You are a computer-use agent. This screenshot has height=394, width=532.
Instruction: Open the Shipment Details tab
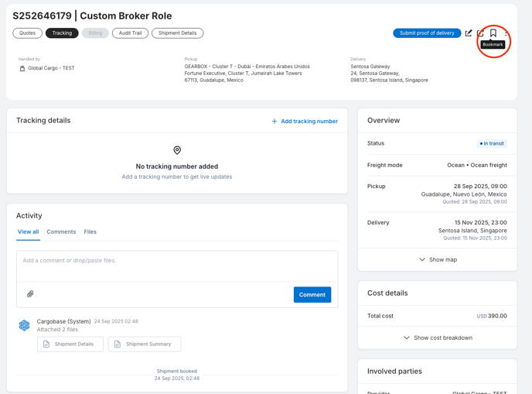pyautogui.click(x=177, y=33)
